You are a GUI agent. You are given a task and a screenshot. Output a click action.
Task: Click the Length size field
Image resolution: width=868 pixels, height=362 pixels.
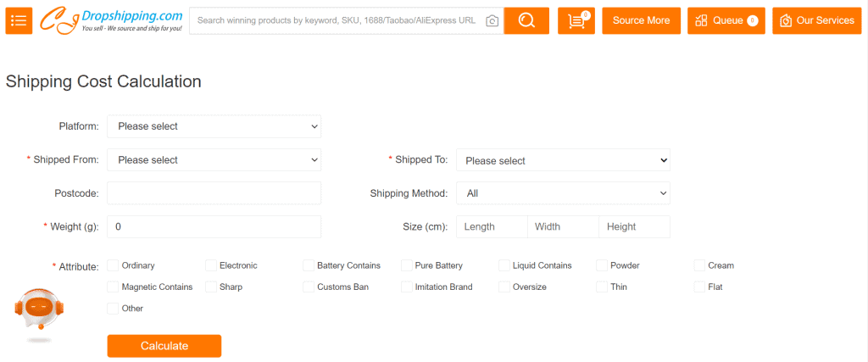(x=492, y=227)
